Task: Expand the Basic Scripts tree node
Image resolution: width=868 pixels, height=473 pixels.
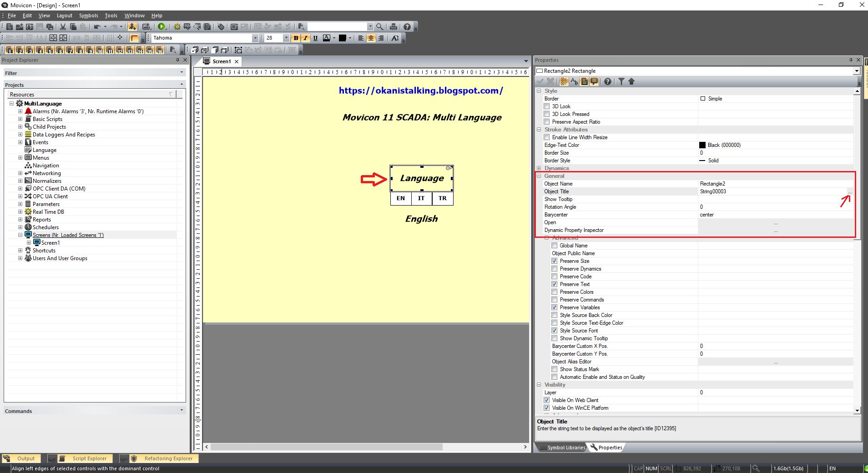Action: (20, 119)
